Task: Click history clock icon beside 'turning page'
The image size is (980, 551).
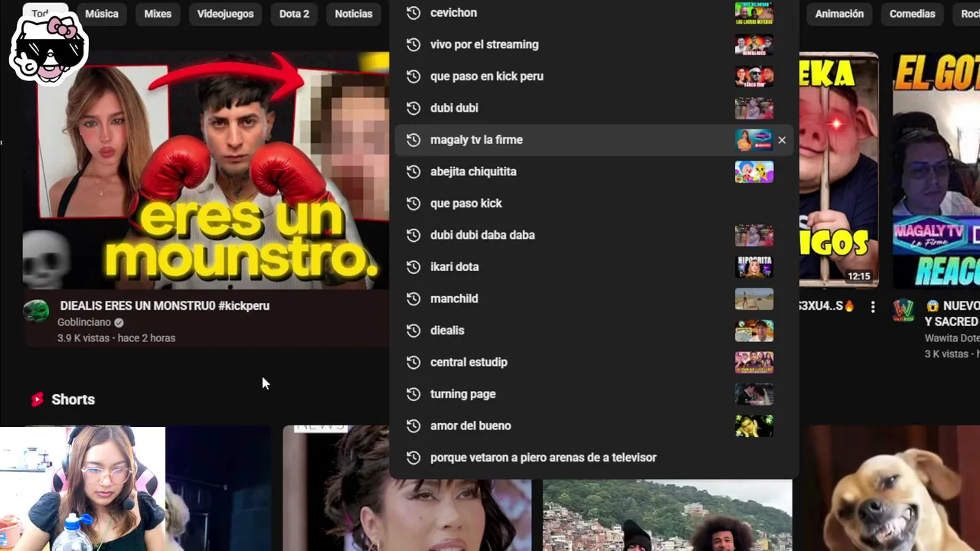Action: coord(413,394)
